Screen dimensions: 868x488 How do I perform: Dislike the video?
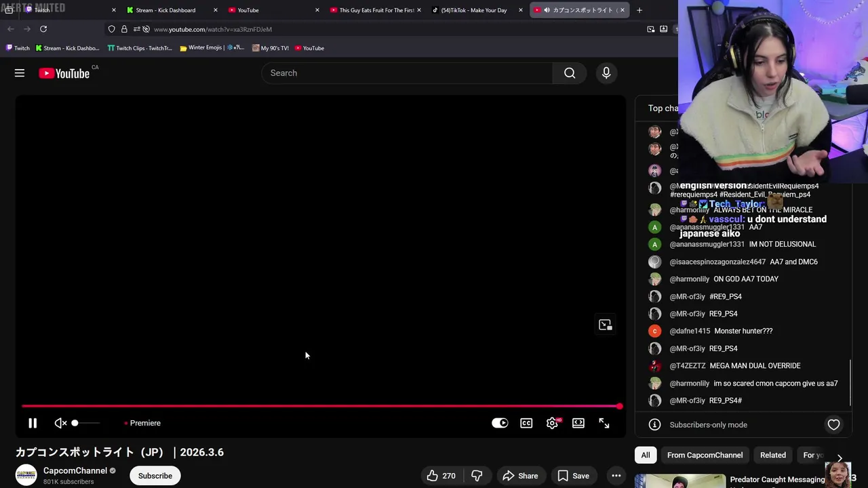tap(477, 476)
